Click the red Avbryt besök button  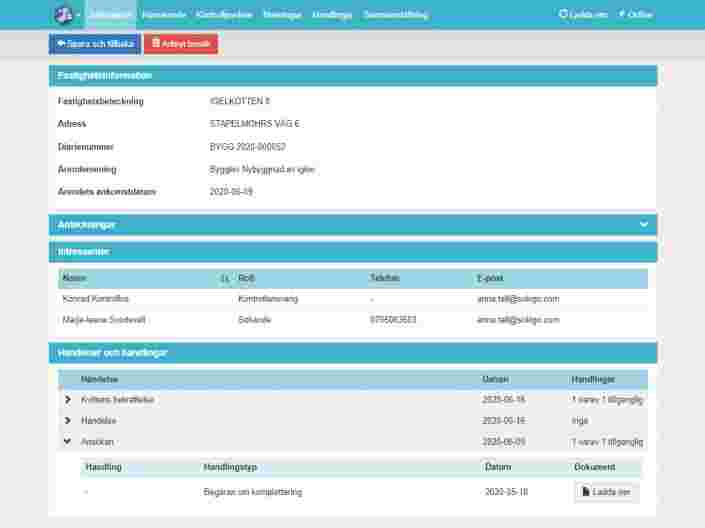(x=181, y=44)
